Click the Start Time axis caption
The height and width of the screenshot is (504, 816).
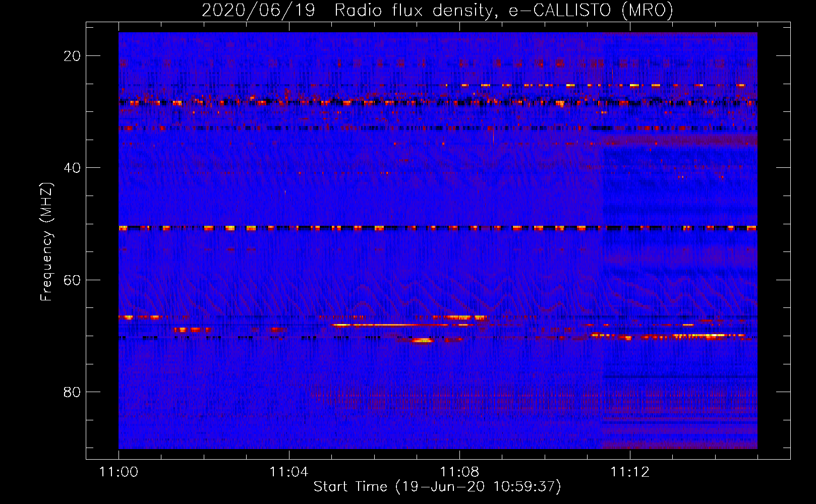437,487
